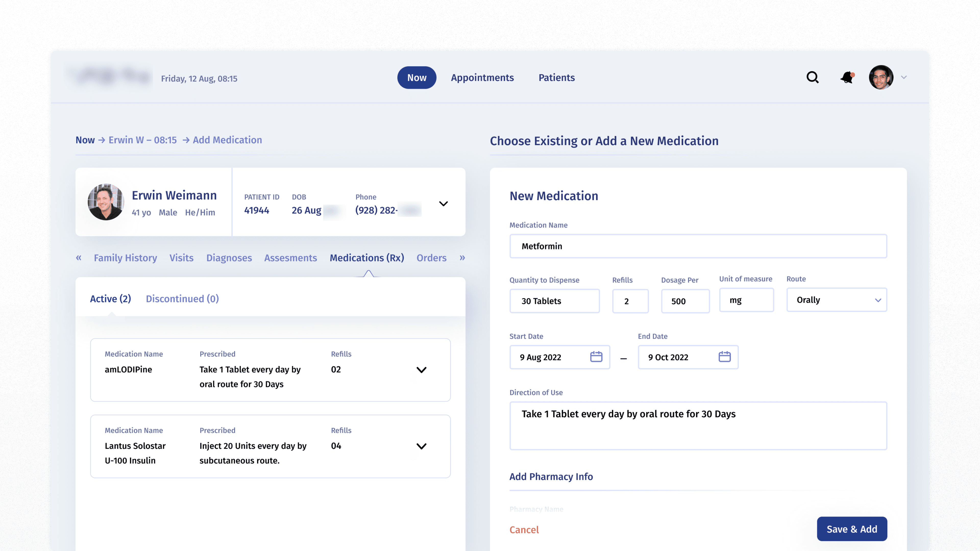Click the Lantus Solostar U-100 Insulin name
Screen dimensions: 980x551
135,453
